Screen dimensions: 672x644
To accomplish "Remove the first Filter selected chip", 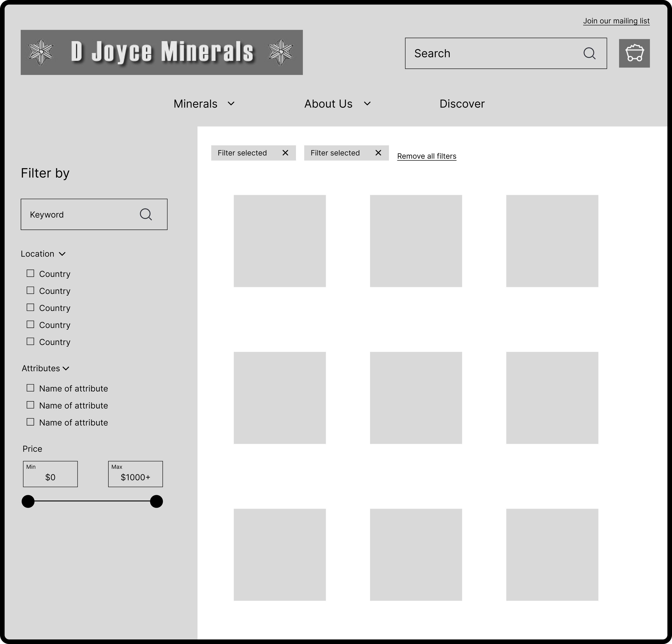I will [285, 153].
